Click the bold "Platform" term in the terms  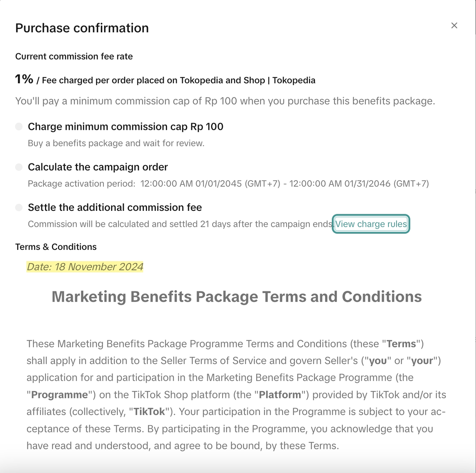pos(280,395)
